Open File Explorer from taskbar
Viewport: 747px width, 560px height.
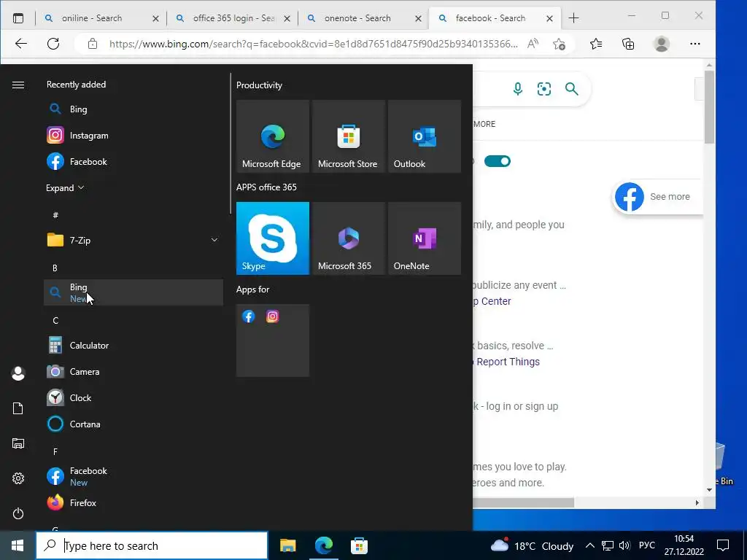287,545
